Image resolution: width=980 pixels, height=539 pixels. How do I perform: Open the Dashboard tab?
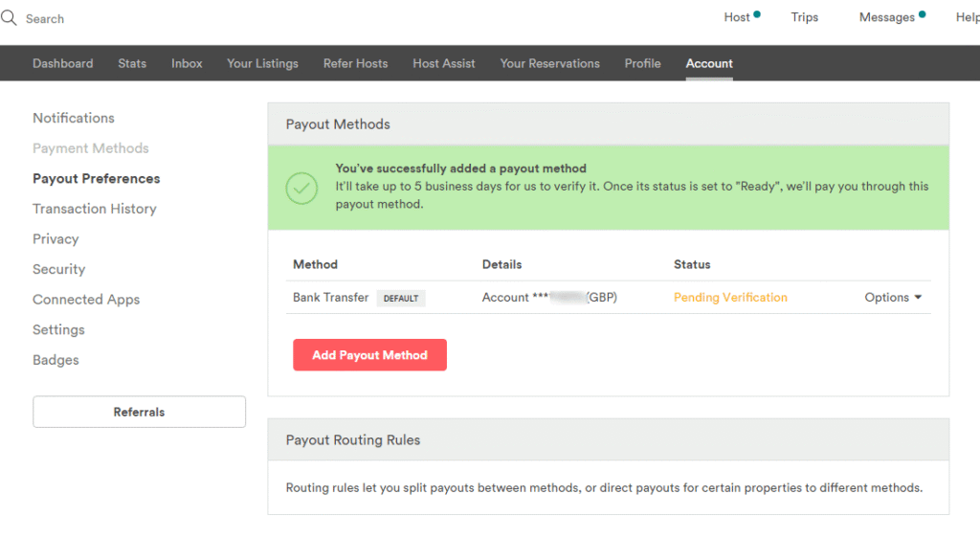(63, 63)
